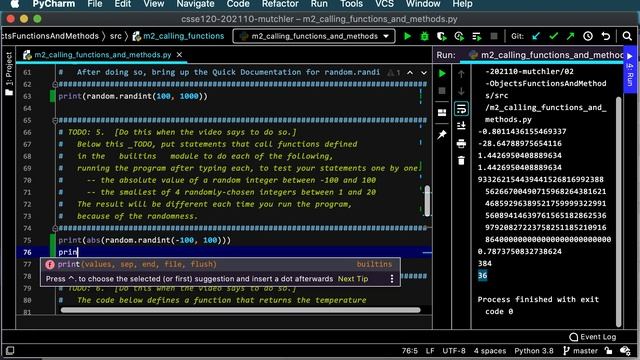Open the master Git branch menu
This screenshot has height=360, width=640.
tap(580, 351)
